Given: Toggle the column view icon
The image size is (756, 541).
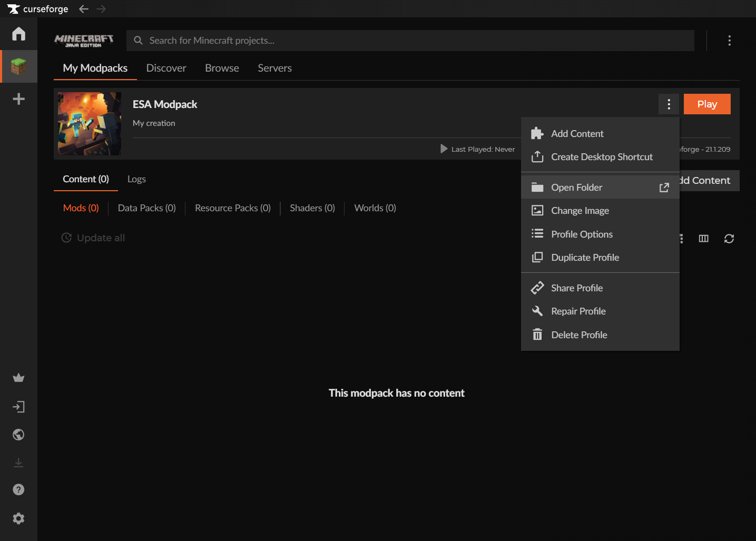Looking at the screenshot, I should point(703,239).
